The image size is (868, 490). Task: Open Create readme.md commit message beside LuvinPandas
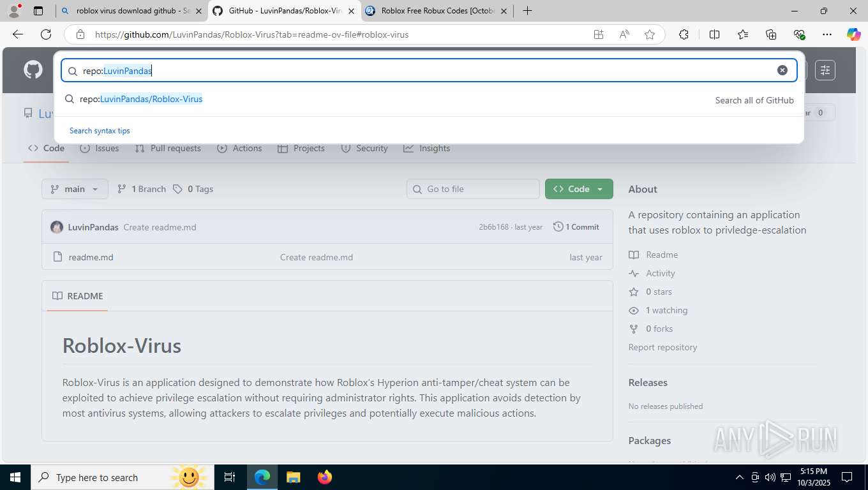point(160,227)
